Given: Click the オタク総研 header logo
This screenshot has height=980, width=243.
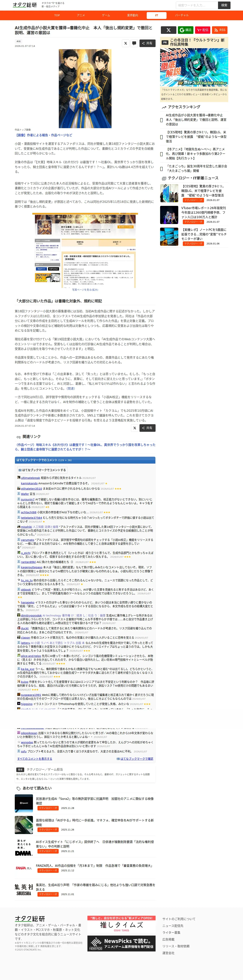Looking at the screenshot, I should (25, 5).
